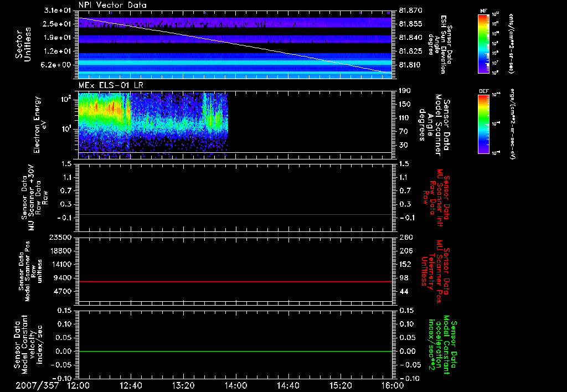Select the 16:00 end time label
This screenshot has height=392, width=567.
click(x=392, y=385)
